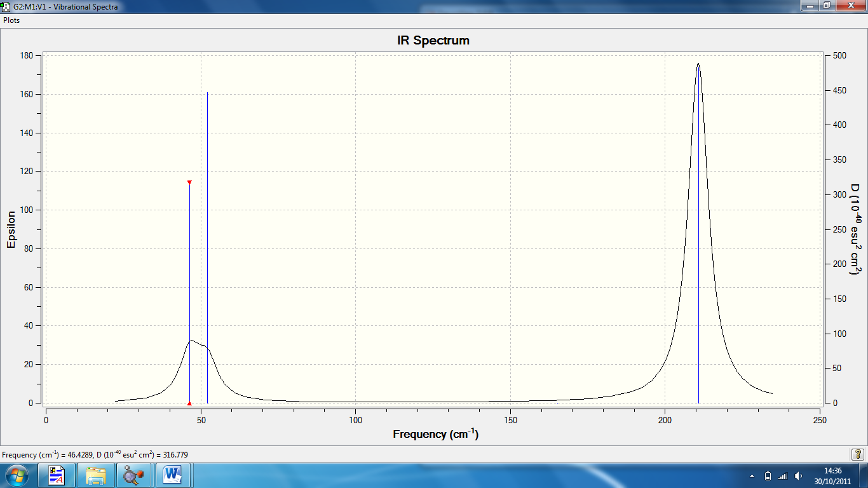The height and width of the screenshot is (488, 868).
Task: Open the magnifier molecule app in taskbar
Action: (135, 475)
